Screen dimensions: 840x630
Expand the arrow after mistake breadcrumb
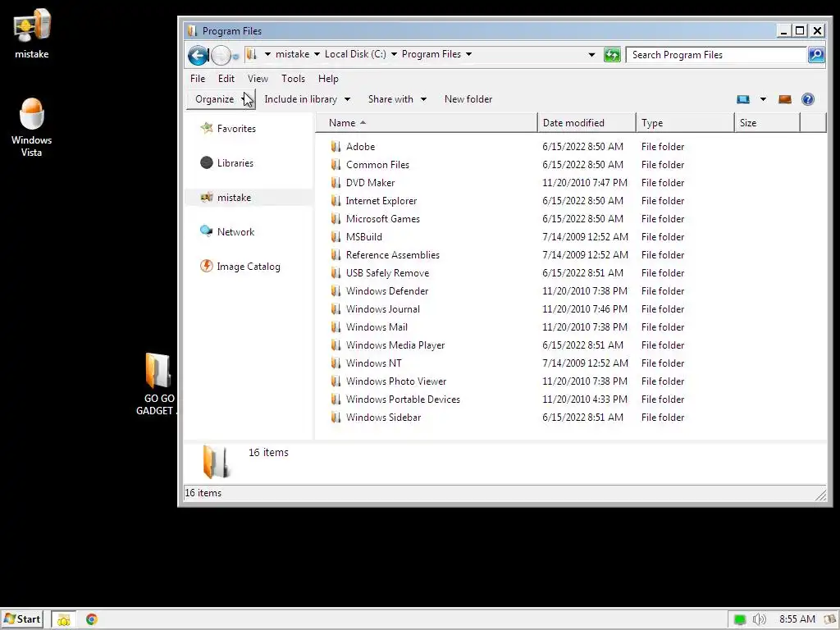pyautogui.click(x=317, y=54)
